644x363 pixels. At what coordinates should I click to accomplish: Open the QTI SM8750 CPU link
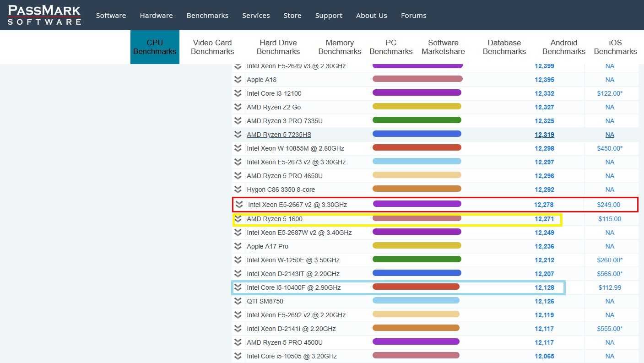click(x=265, y=301)
